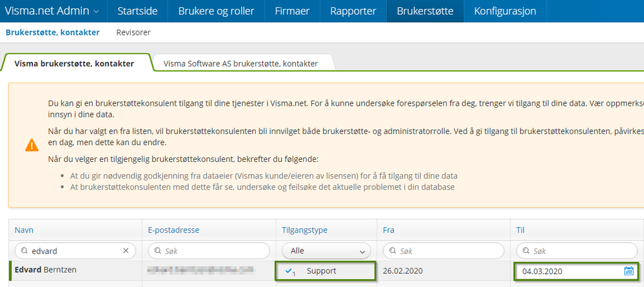Click the Support checkmark icon
644x287 pixels.
289,271
